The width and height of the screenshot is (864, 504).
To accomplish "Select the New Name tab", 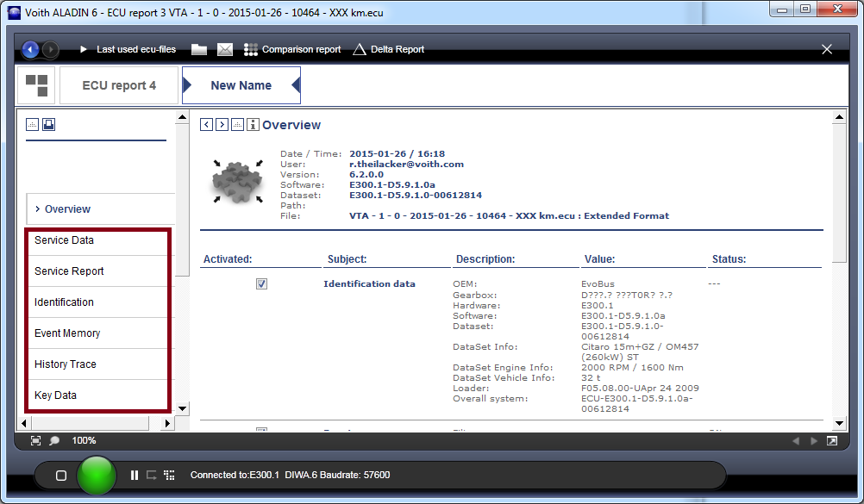I will (x=241, y=85).
